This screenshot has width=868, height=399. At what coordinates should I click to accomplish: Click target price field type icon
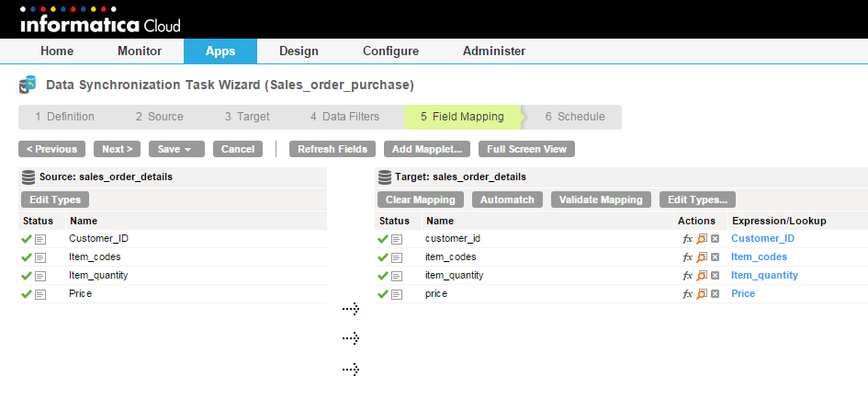pyautogui.click(x=397, y=295)
